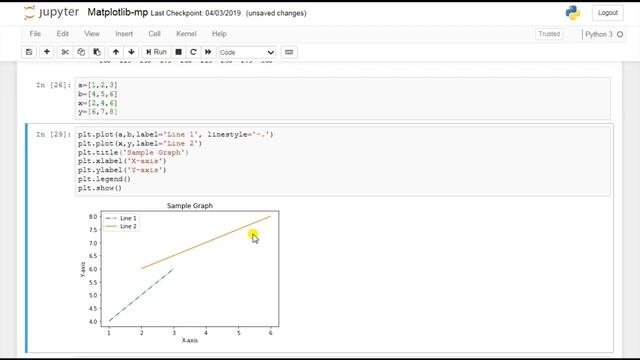Insert a cell below with plus icon
The image size is (640, 360).
(47, 52)
